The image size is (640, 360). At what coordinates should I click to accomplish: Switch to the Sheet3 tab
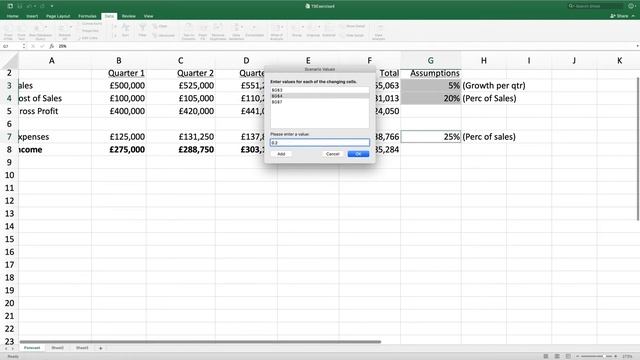(82, 348)
